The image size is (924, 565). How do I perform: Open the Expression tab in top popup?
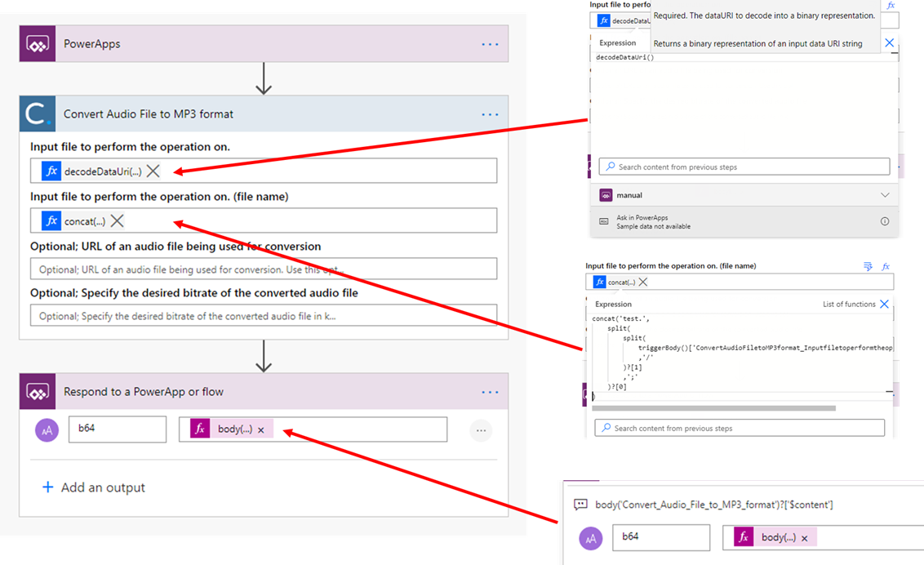point(618,43)
